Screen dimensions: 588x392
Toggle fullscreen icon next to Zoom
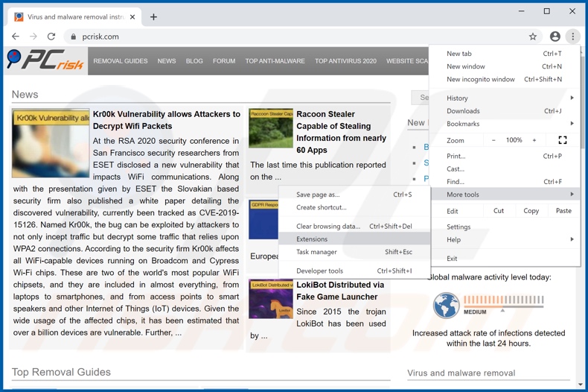click(x=562, y=140)
